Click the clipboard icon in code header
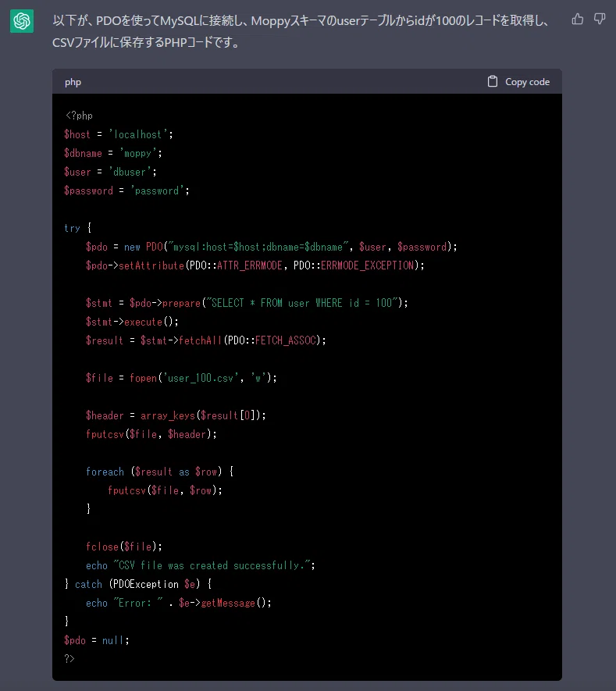 (492, 81)
